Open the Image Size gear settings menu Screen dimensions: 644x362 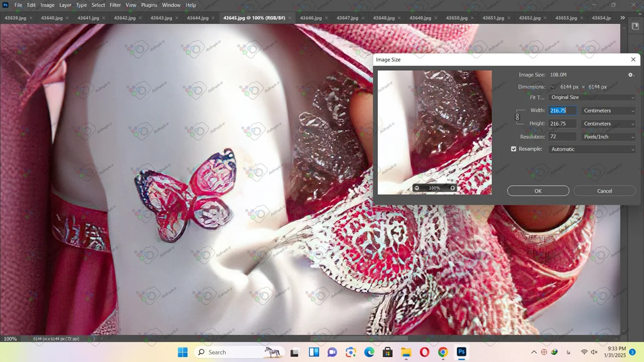tap(630, 75)
